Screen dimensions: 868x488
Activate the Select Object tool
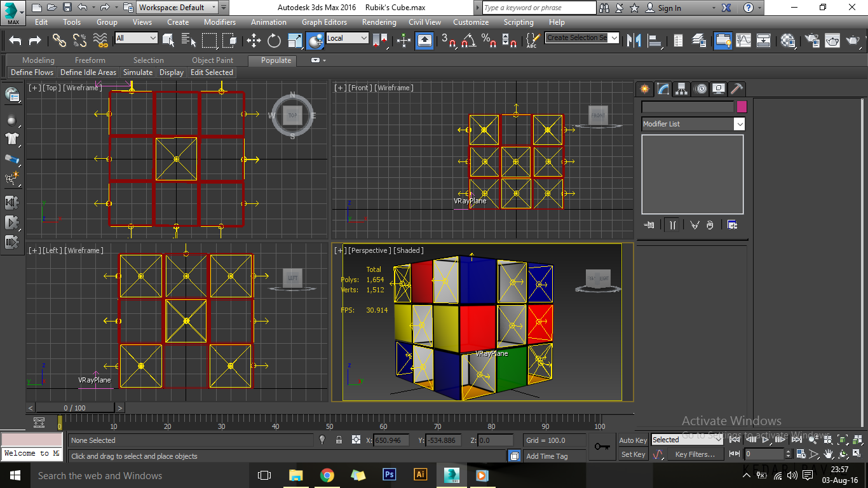coord(168,41)
